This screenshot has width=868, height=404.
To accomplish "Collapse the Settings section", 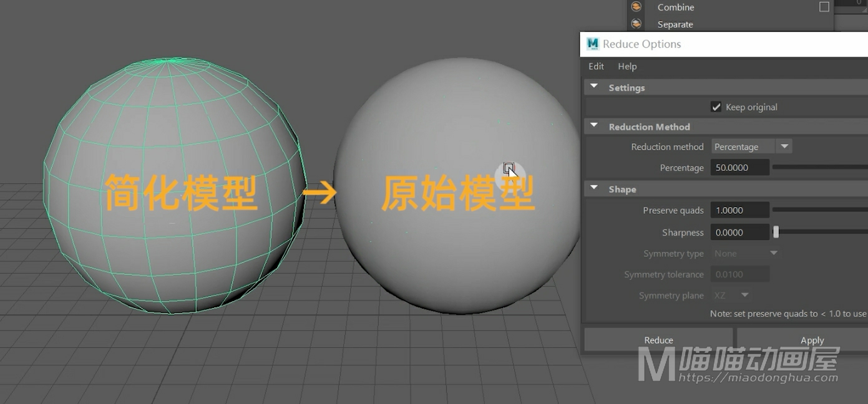I will tap(594, 87).
